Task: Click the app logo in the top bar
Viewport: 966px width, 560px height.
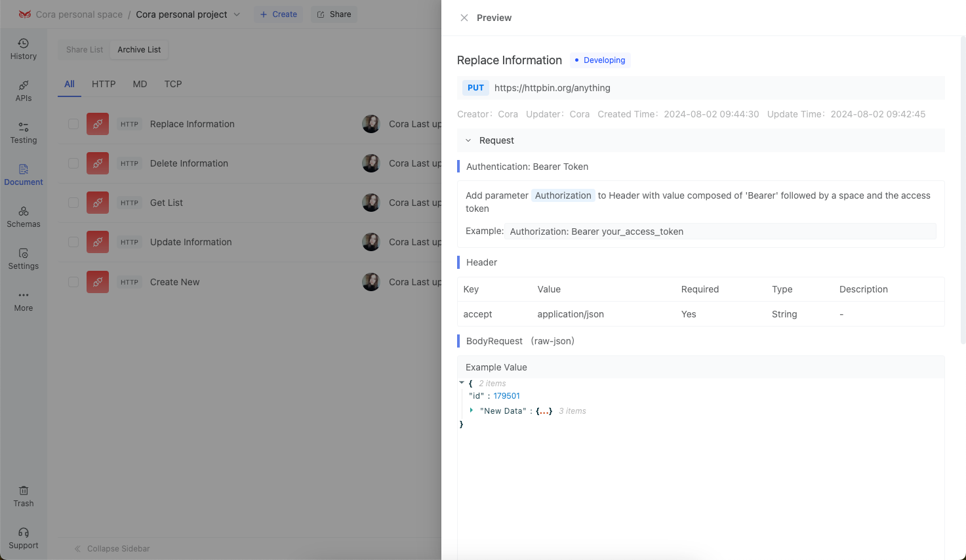Action: coord(25,14)
